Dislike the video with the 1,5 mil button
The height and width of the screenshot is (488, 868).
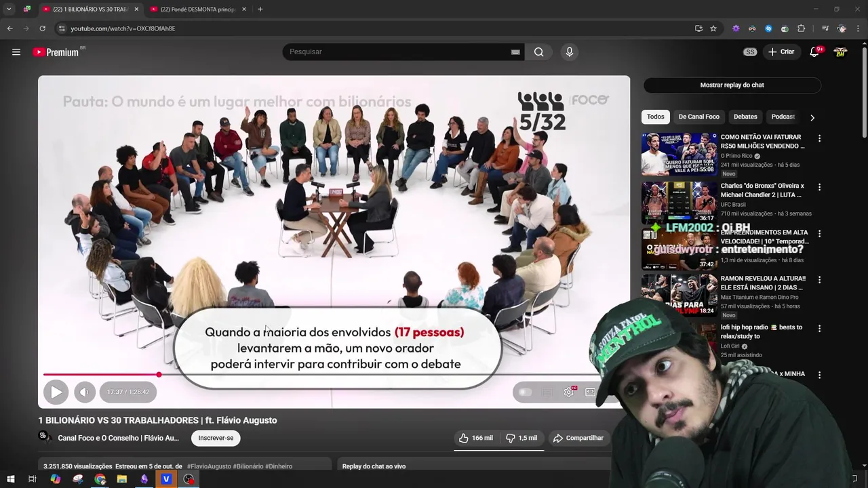521,438
